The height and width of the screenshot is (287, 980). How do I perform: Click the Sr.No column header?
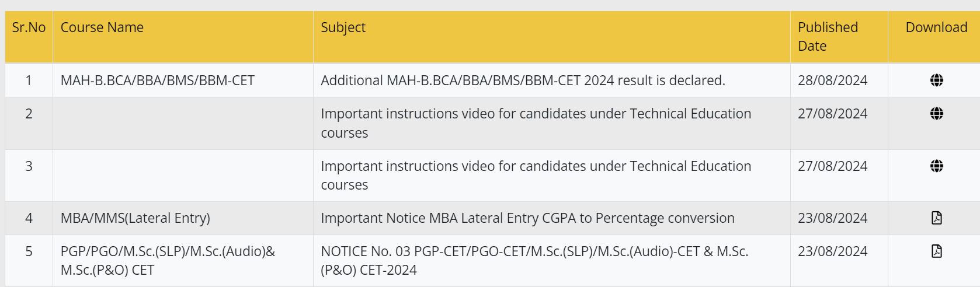click(29, 27)
